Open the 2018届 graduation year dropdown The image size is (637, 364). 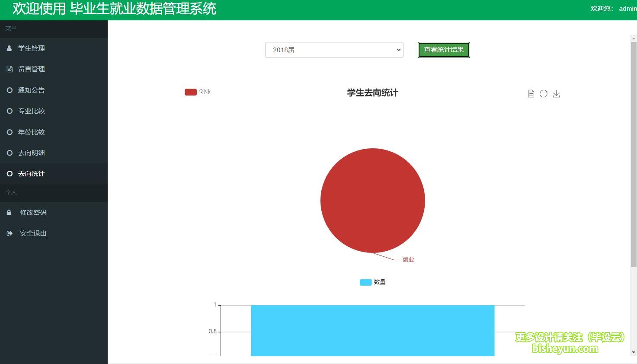point(334,50)
